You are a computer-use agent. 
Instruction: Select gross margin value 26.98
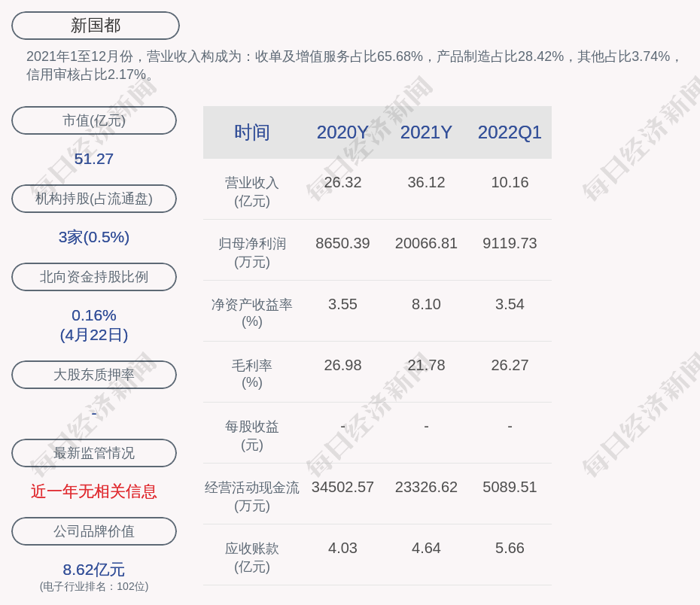pos(342,366)
